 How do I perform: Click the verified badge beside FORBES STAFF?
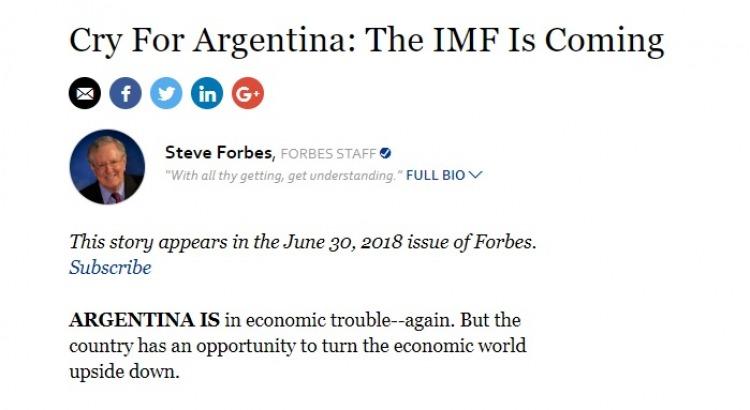tap(386, 154)
